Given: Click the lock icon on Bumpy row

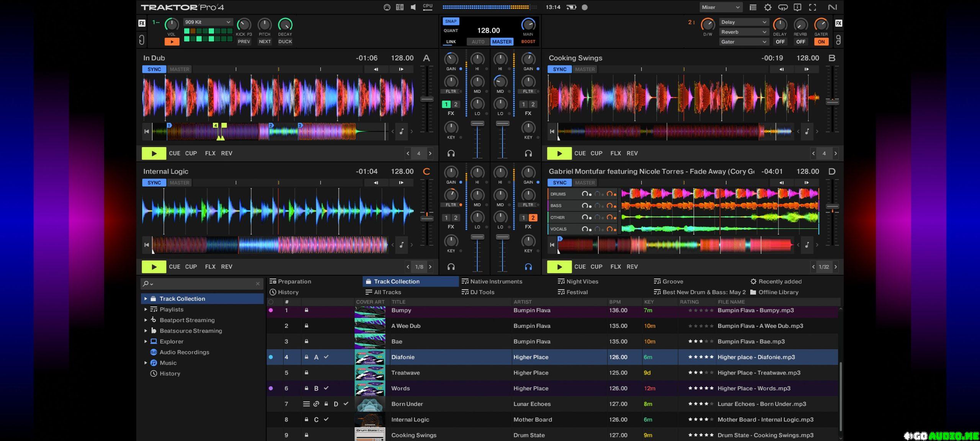Looking at the screenshot, I should [306, 310].
